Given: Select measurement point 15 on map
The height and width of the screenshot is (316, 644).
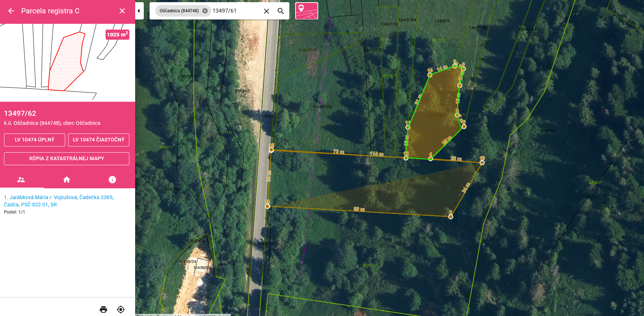Looking at the screenshot, I should [x=271, y=150].
